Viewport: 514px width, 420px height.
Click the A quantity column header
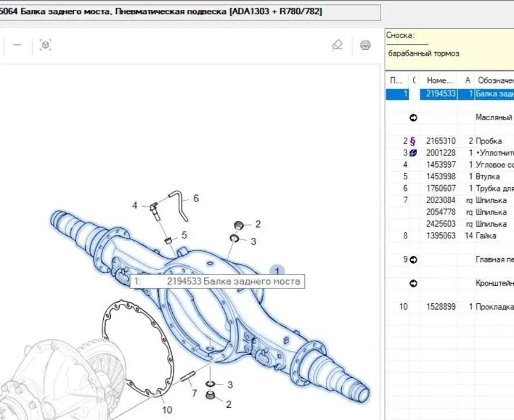pos(468,80)
